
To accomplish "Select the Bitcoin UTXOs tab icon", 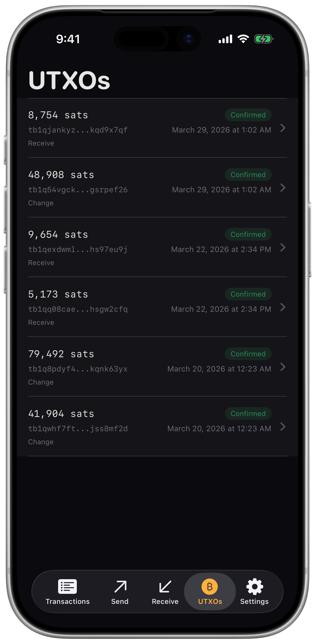I will point(210,586).
